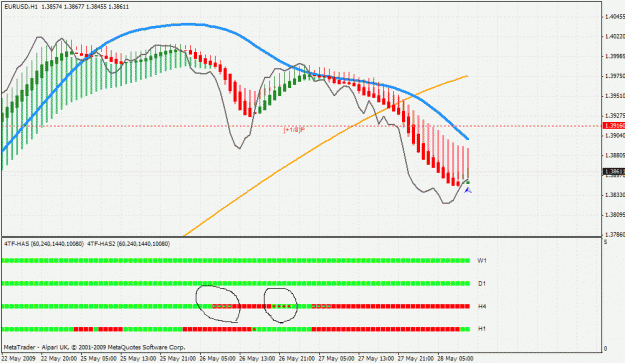Click the 22 May 20:00 time label
625x363 pixels.
tap(59, 358)
